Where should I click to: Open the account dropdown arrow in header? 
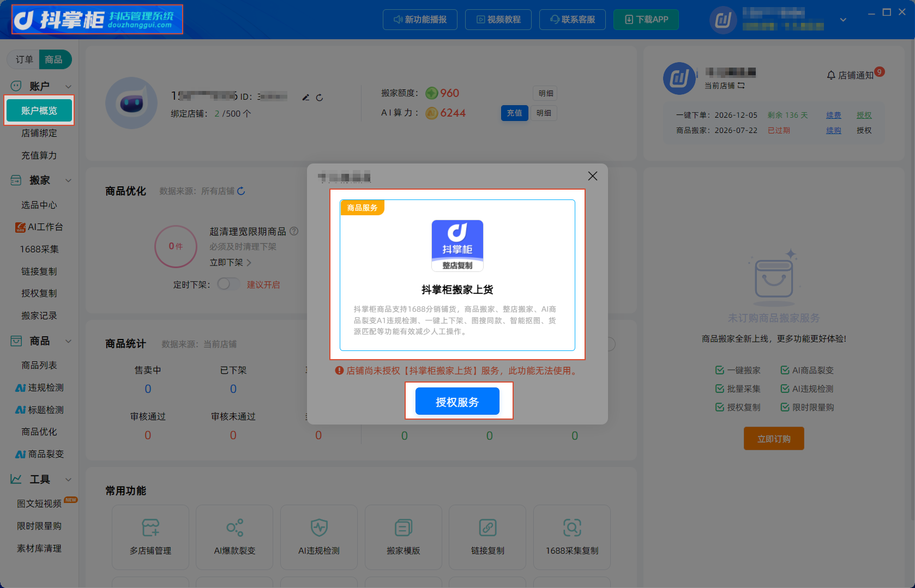pos(843,20)
